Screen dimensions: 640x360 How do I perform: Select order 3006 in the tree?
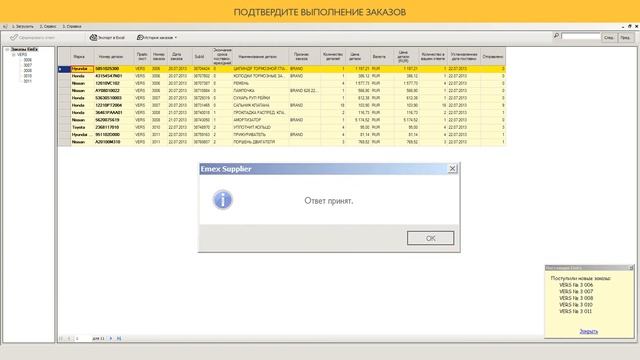tap(27, 60)
